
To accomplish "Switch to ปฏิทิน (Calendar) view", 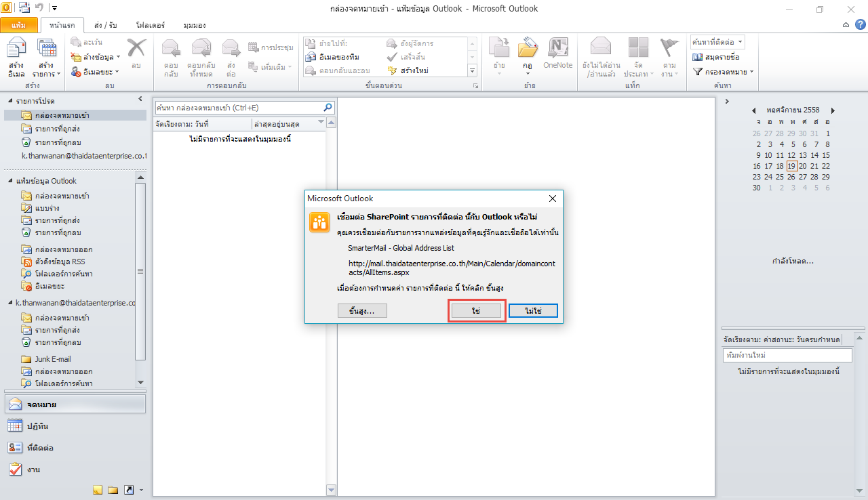I will point(75,426).
